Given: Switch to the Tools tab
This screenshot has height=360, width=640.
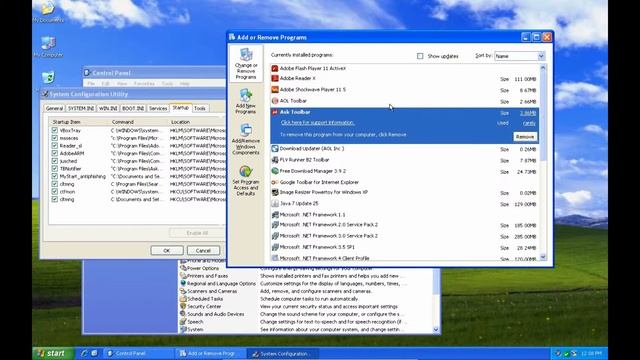Looking at the screenshot, I should (x=200, y=109).
